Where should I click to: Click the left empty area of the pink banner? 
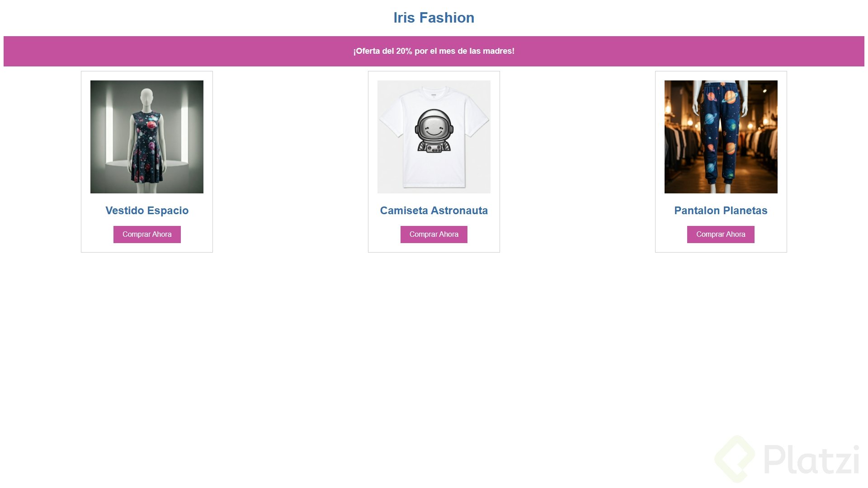point(176,51)
